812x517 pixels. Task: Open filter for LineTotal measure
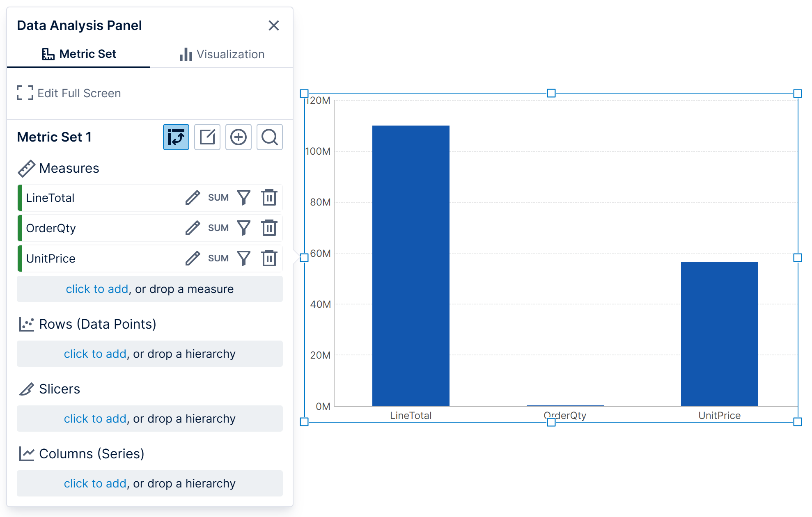tap(244, 198)
